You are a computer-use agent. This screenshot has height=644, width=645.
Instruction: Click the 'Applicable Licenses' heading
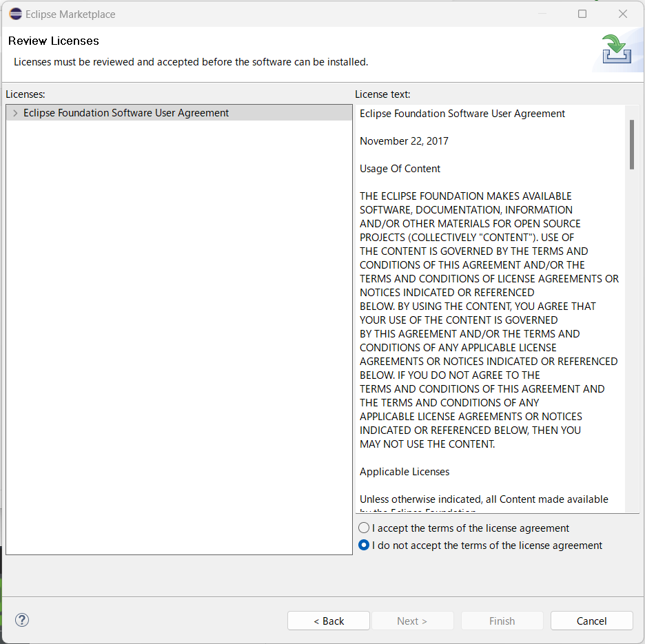click(405, 472)
